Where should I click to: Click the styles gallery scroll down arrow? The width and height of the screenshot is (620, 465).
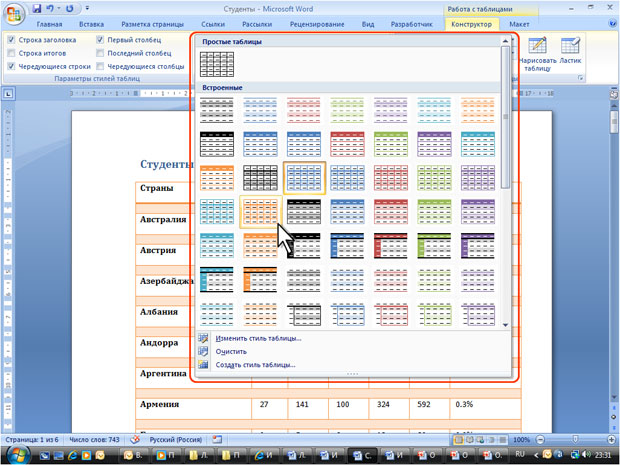(505, 325)
